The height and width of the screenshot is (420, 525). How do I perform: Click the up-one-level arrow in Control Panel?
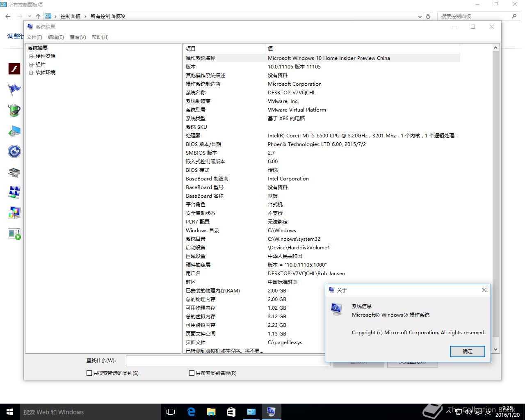tap(38, 16)
